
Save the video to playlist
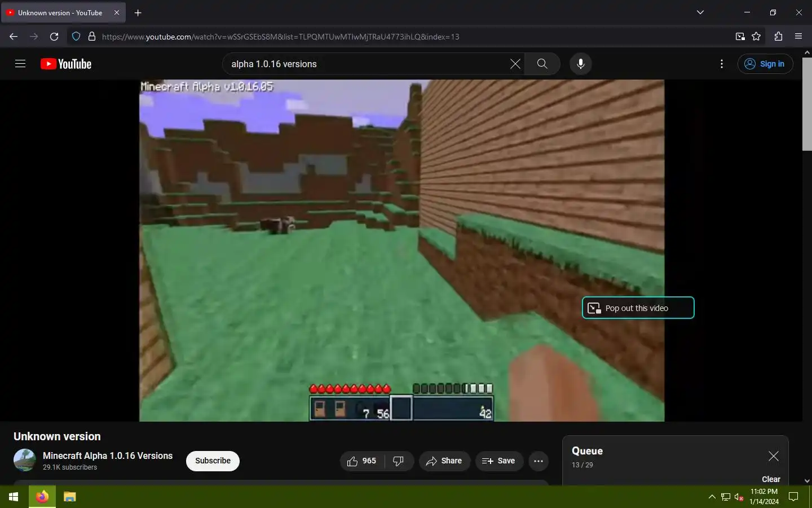[499, 461]
